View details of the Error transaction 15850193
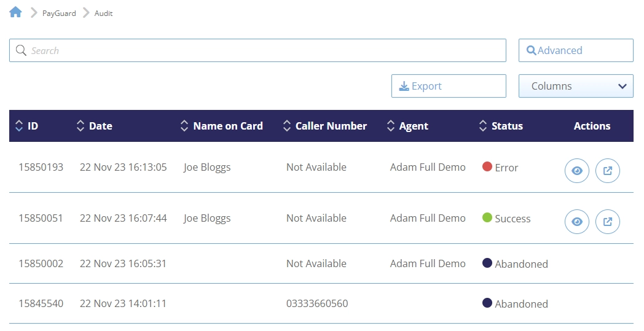 point(576,171)
